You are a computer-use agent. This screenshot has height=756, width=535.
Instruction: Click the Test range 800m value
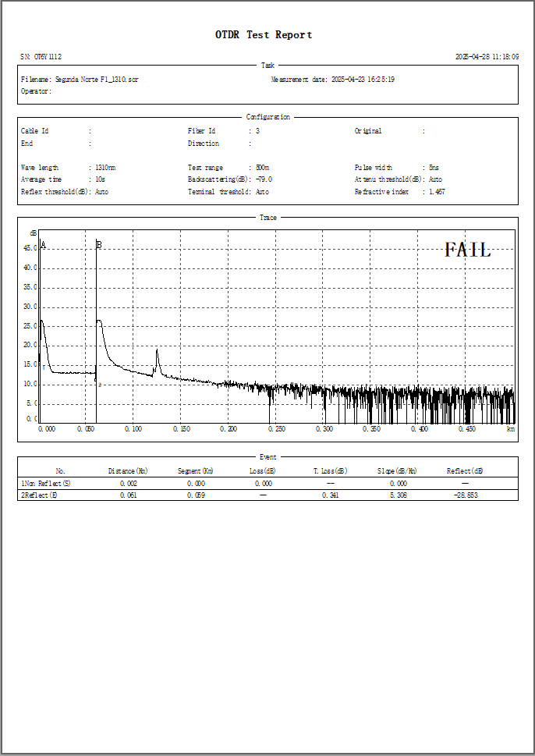click(x=263, y=168)
